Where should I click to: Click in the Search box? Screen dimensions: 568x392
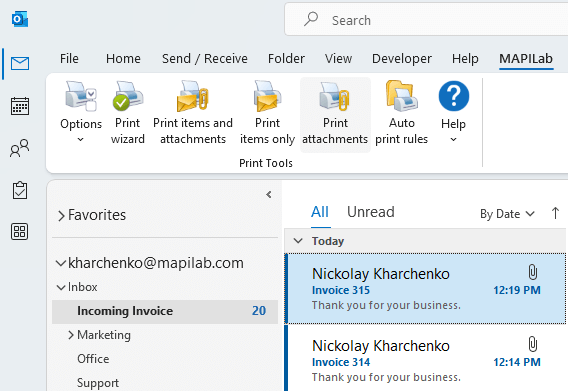pos(426,20)
